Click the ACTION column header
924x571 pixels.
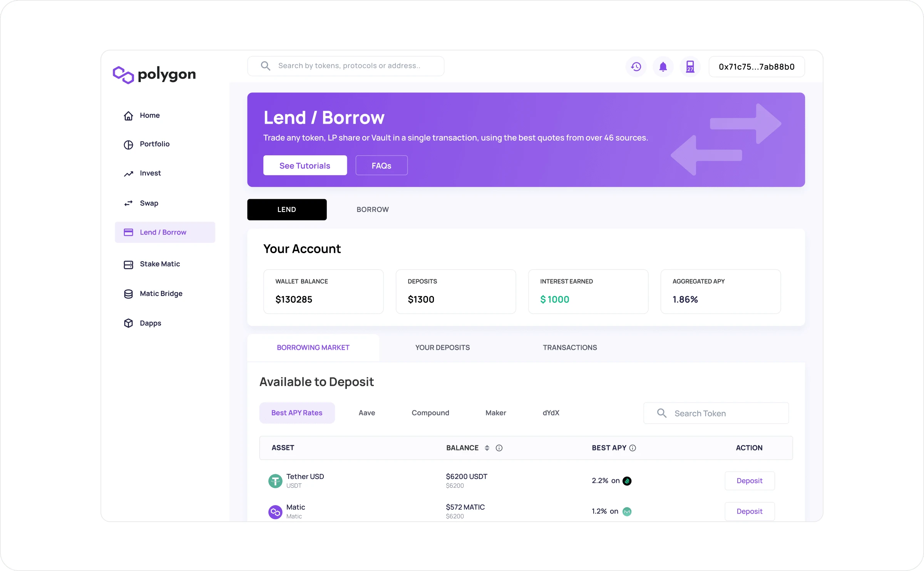coord(749,448)
